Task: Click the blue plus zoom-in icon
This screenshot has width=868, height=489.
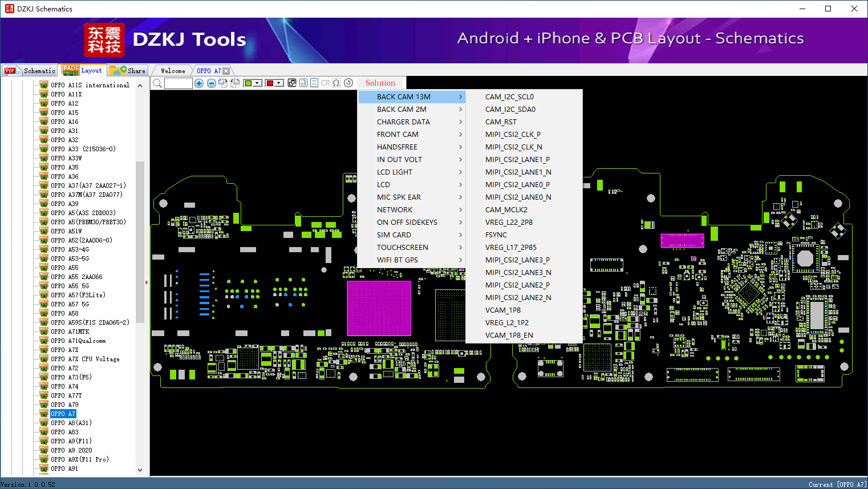Action: tap(199, 83)
